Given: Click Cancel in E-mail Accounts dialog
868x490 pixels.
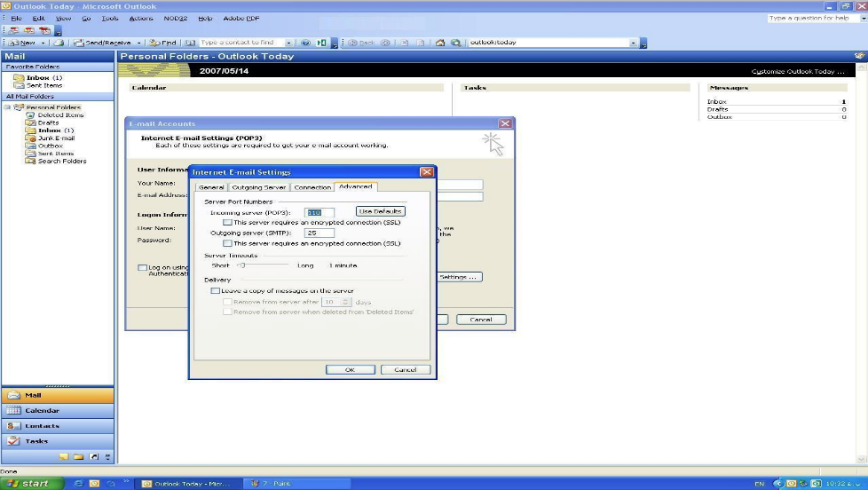Looking at the screenshot, I should tap(481, 320).
